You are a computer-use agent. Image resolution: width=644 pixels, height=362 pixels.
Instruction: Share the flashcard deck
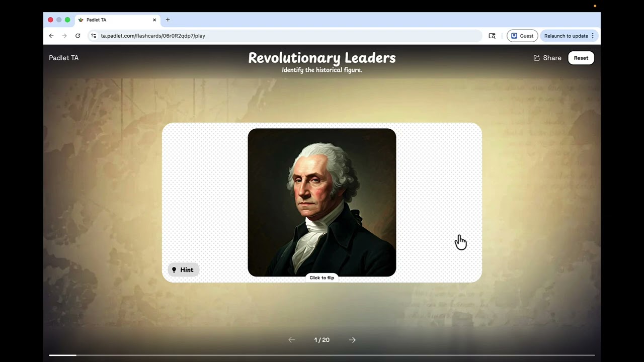(547, 58)
